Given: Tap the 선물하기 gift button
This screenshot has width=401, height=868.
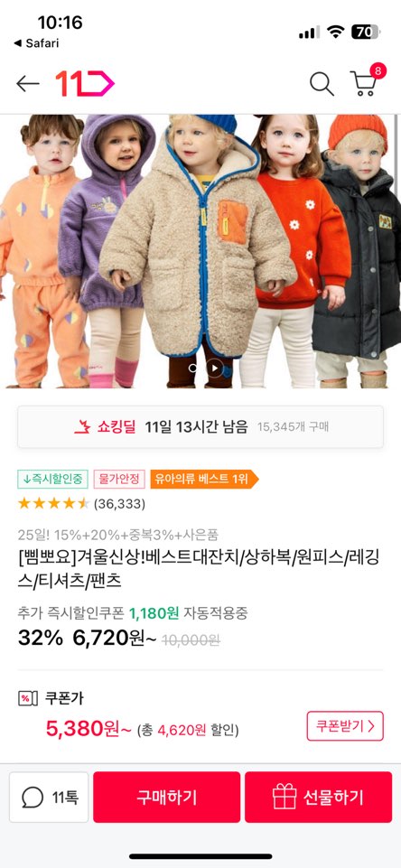Looking at the screenshot, I should 319,798.
